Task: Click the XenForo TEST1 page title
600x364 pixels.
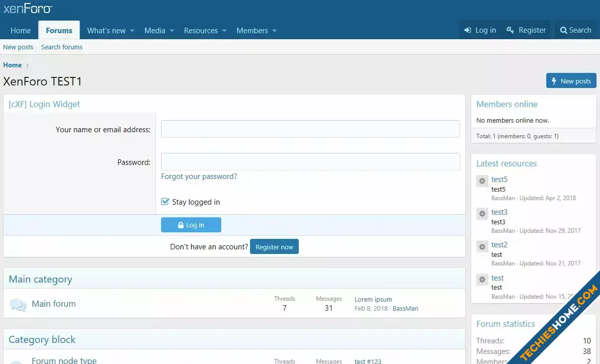Action: [x=42, y=81]
